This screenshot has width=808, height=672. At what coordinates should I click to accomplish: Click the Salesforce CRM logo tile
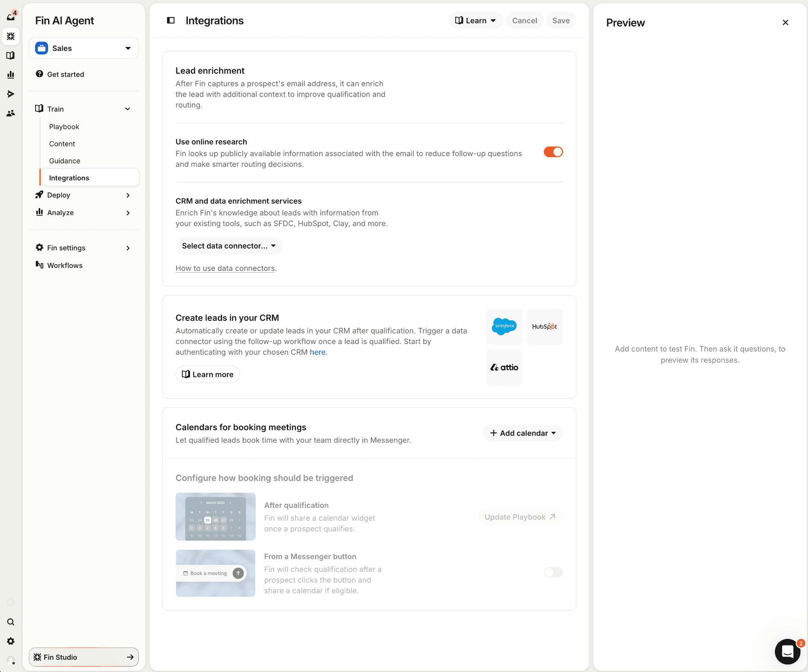click(x=504, y=326)
